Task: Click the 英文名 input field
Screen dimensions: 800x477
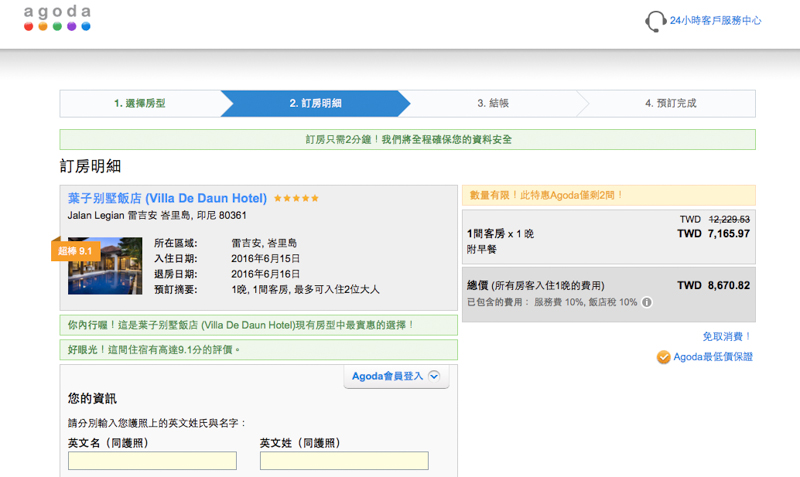Action: tap(152, 461)
